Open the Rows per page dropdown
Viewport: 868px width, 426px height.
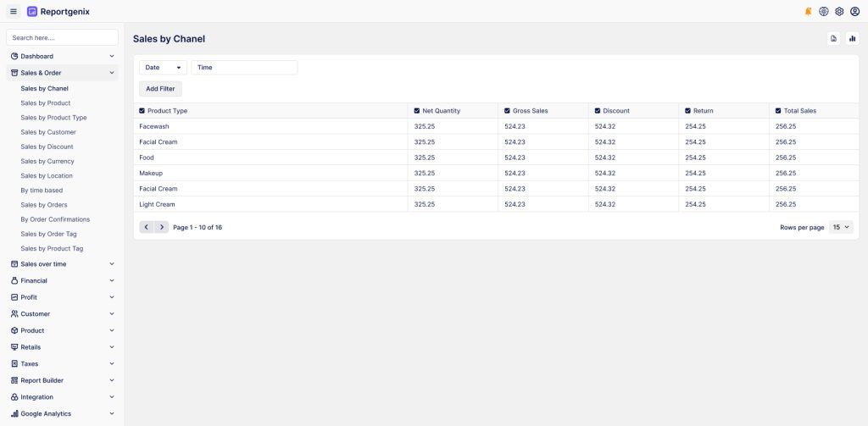click(x=841, y=227)
